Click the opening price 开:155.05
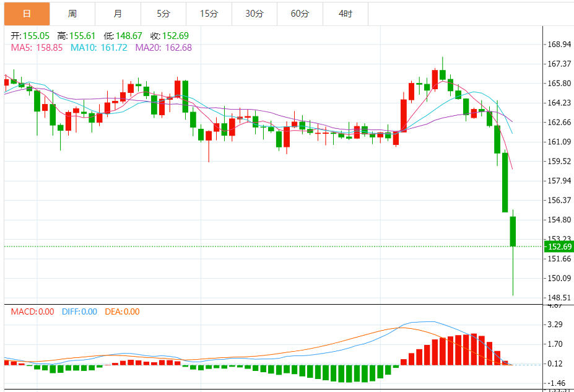Viewport: 574px width, 392px height. pos(30,36)
